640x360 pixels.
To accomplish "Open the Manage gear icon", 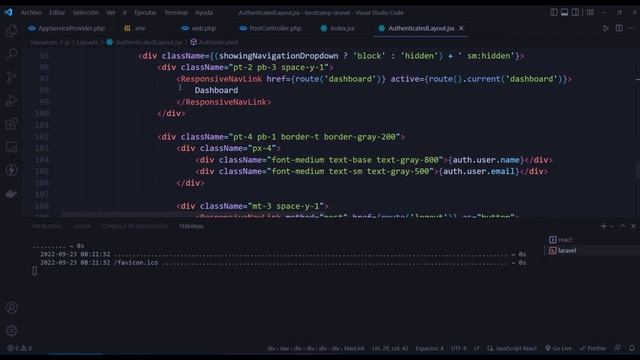I will pyautogui.click(x=11, y=330).
